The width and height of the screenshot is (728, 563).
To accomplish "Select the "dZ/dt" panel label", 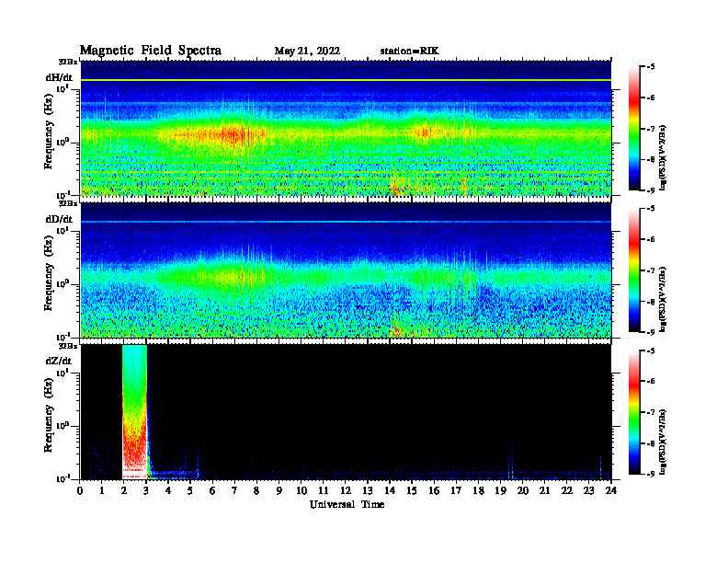I will 59,361.
